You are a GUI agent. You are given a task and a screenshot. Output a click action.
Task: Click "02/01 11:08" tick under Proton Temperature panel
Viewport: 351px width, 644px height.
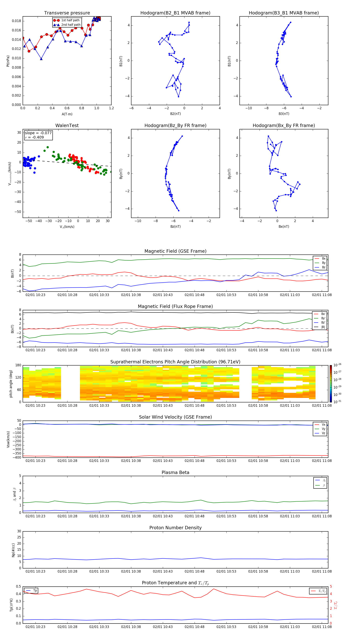(x=322, y=627)
